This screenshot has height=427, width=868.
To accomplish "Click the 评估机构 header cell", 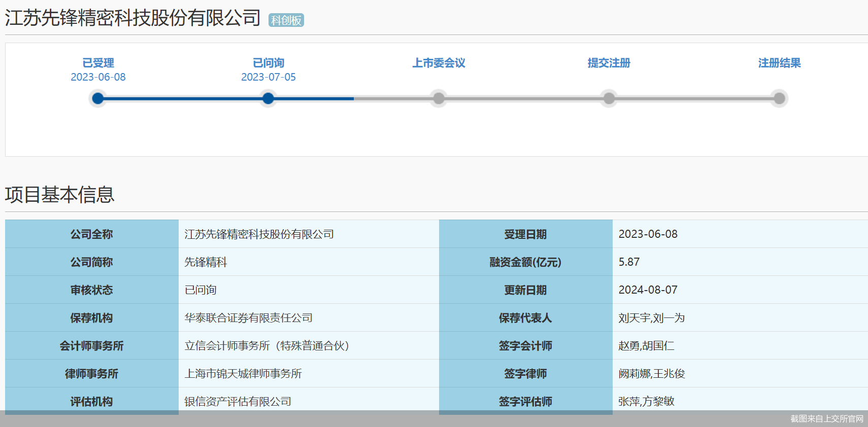I will pyautogui.click(x=92, y=401).
